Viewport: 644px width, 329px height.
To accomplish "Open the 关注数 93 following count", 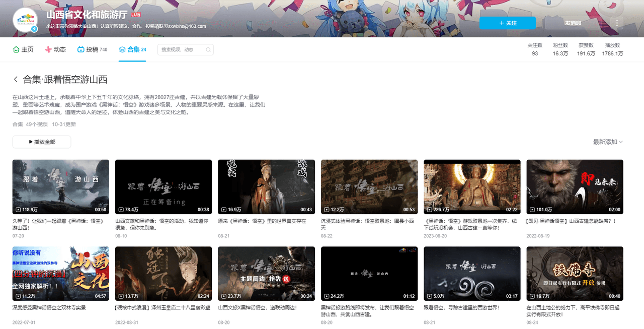I will pos(534,49).
